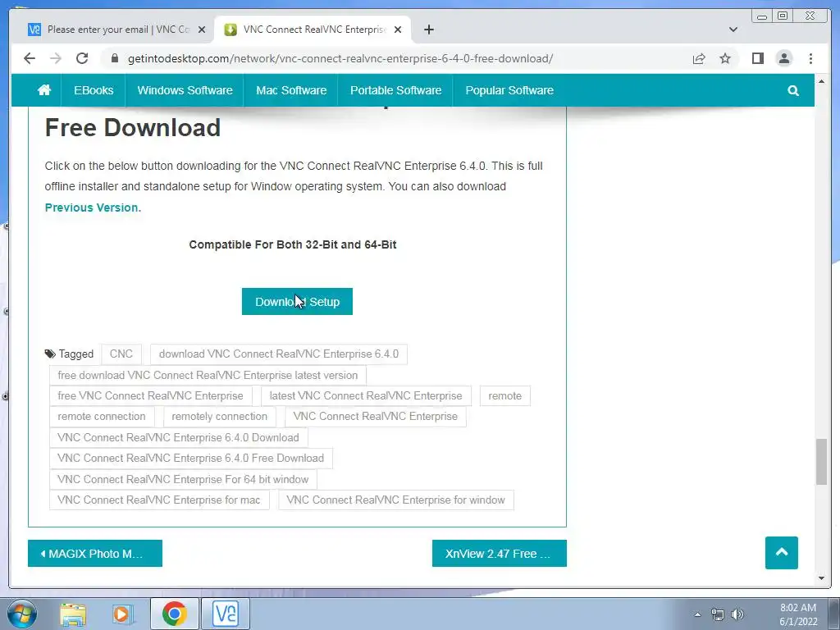Open 'VNC Connect RealVNC Enterprise 6.4.0 Download' tag
Viewport: 840px width, 630px height.
coord(178,438)
